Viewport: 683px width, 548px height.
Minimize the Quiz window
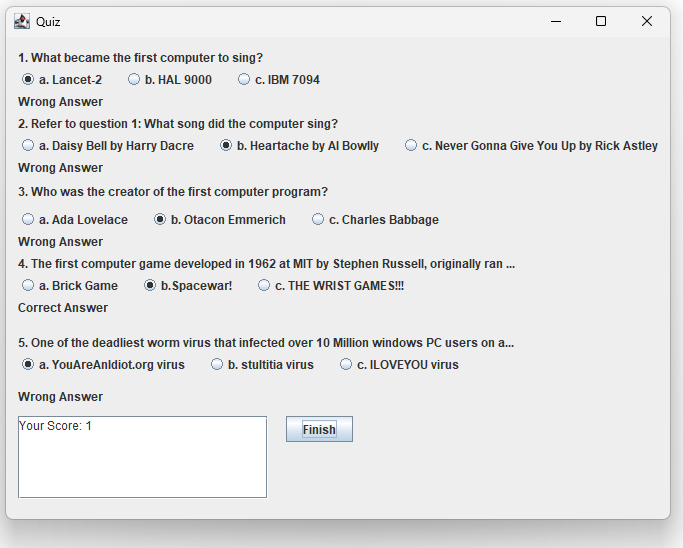click(x=556, y=21)
